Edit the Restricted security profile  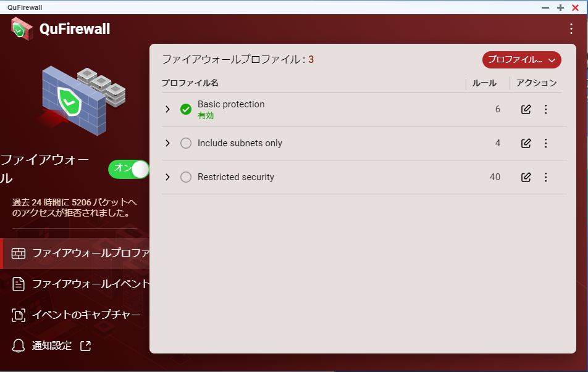point(526,177)
